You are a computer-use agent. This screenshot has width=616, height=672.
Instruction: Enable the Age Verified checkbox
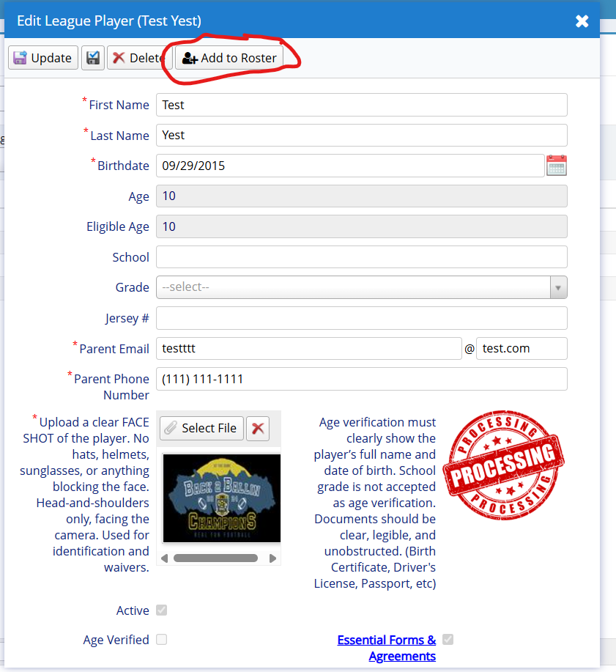[x=161, y=640]
